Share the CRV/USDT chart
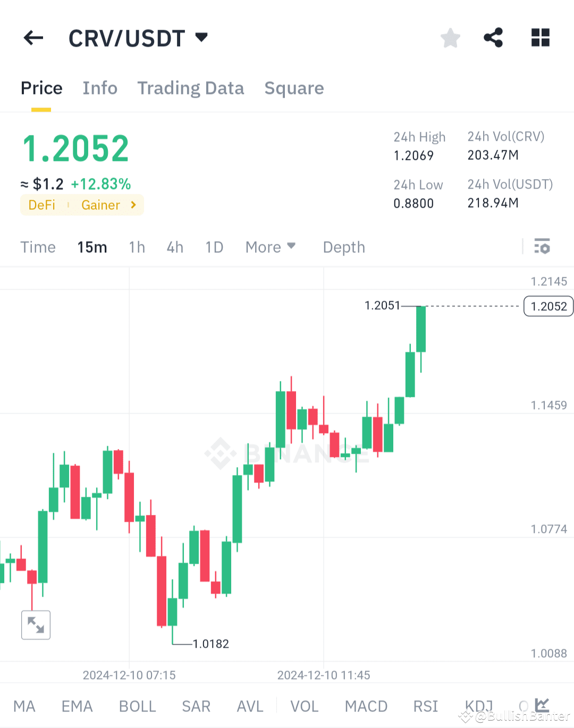The height and width of the screenshot is (728, 574). coord(493,38)
